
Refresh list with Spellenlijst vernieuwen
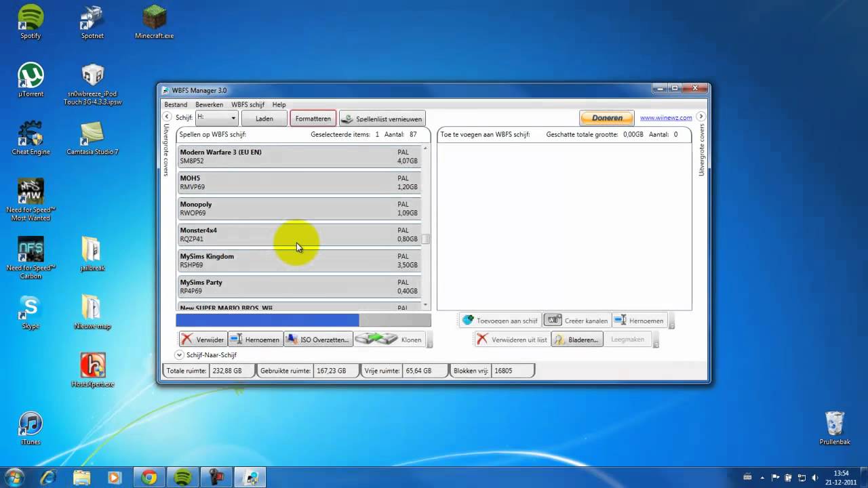tap(382, 119)
